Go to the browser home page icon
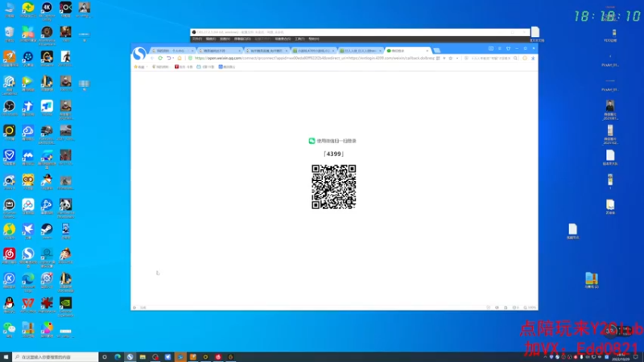Viewport: 644px width, 362px height. pyautogui.click(x=180, y=58)
